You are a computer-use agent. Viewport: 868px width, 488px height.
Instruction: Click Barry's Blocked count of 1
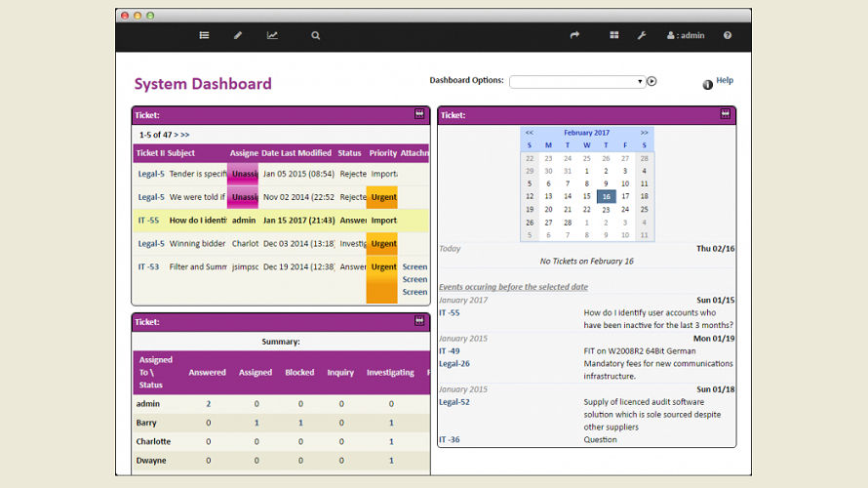pos(300,424)
